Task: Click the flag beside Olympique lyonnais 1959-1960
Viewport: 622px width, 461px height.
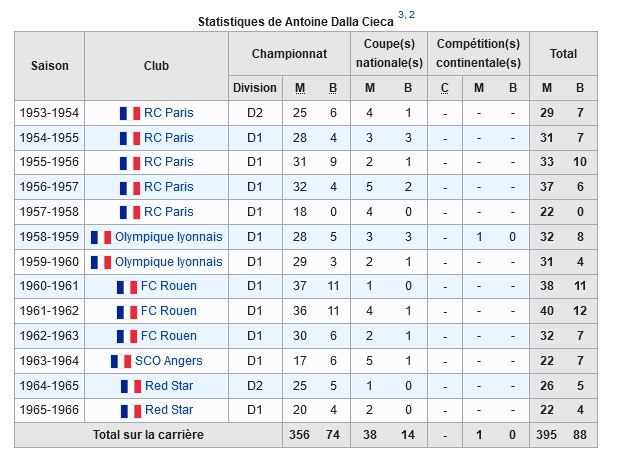Action: (101, 262)
